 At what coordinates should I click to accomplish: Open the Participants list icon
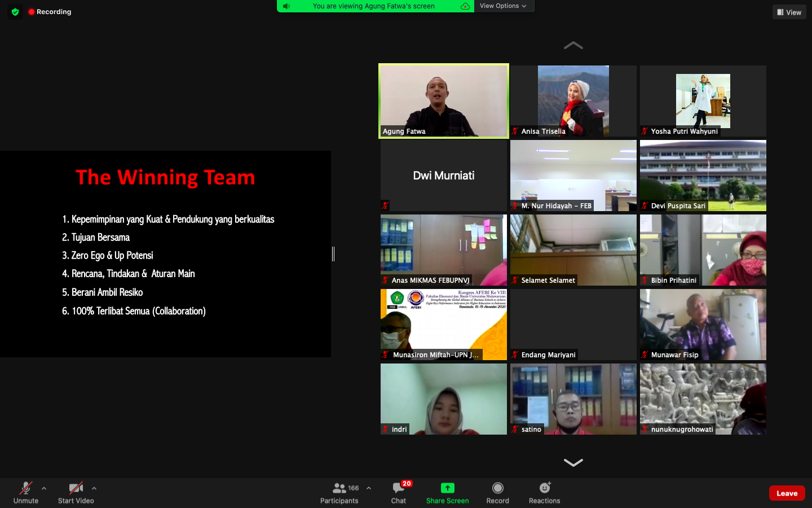pyautogui.click(x=339, y=488)
